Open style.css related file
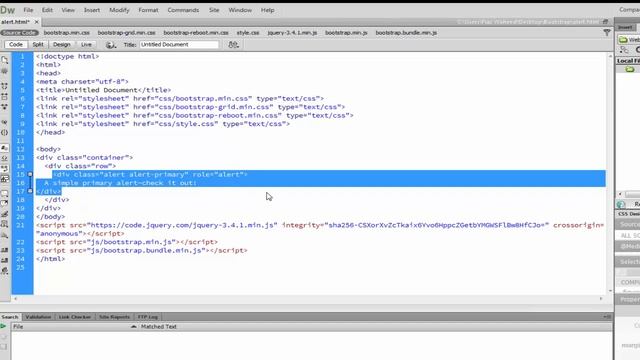640x360 pixels. (248, 33)
